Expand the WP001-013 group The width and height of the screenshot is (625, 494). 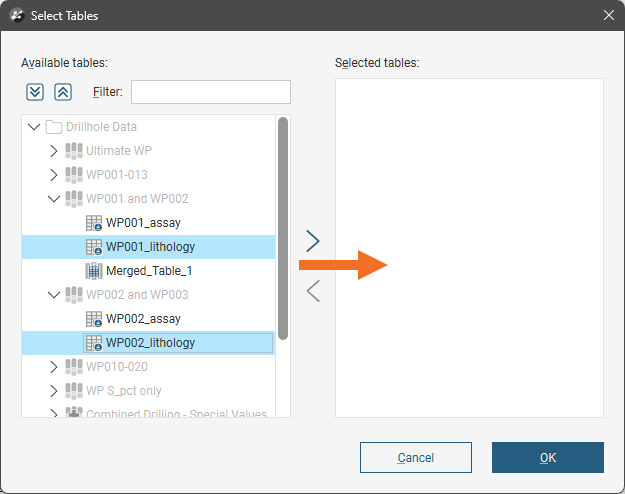[x=54, y=175]
